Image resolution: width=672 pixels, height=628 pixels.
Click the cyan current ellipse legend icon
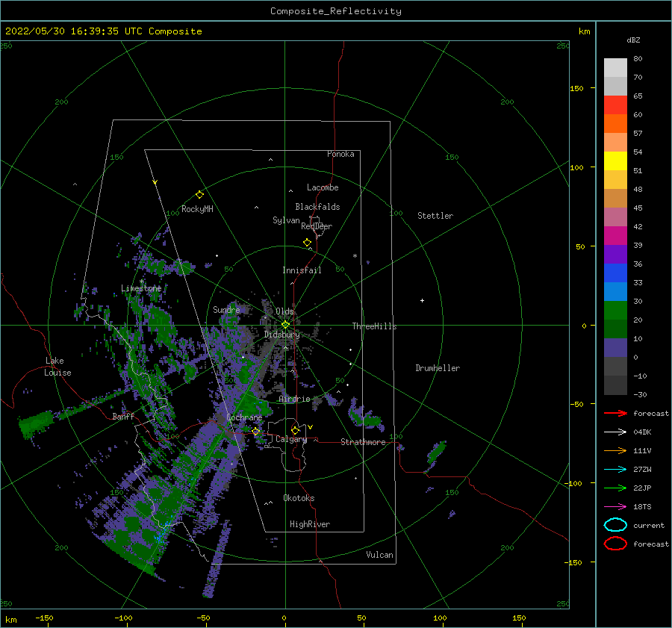(x=615, y=525)
